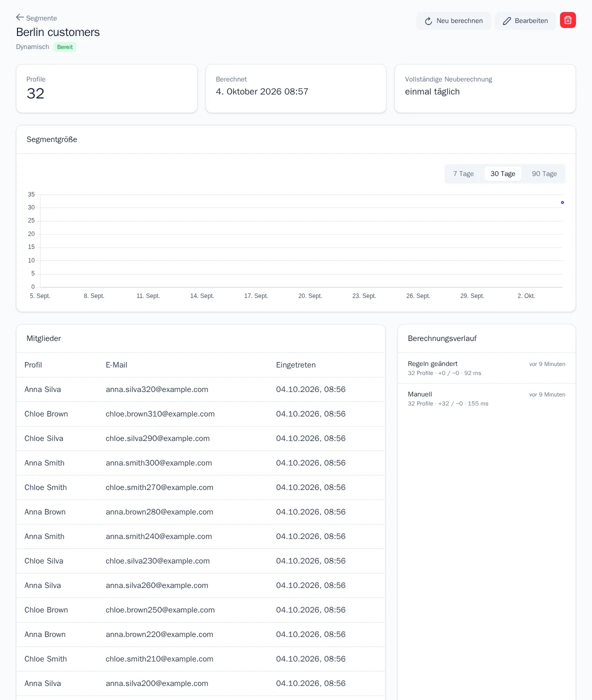Viewport: 592px width, 700px height.
Task: Open chloe.smith210@example.com member row
Action: pyautogui.click(x=200, y=659)
